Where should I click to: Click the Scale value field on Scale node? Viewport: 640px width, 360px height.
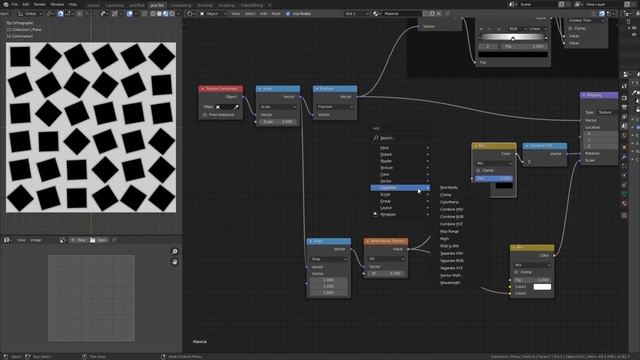pos(278,122)
